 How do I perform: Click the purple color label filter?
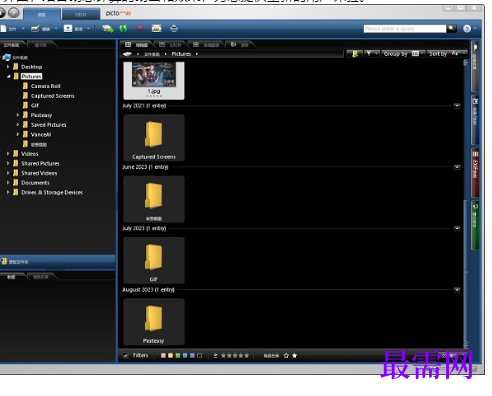click(x=192, y=356)
